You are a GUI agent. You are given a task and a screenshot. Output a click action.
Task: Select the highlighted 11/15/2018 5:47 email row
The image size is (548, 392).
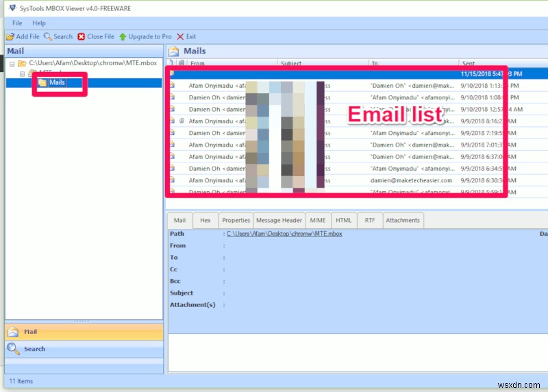click(357, 74)
